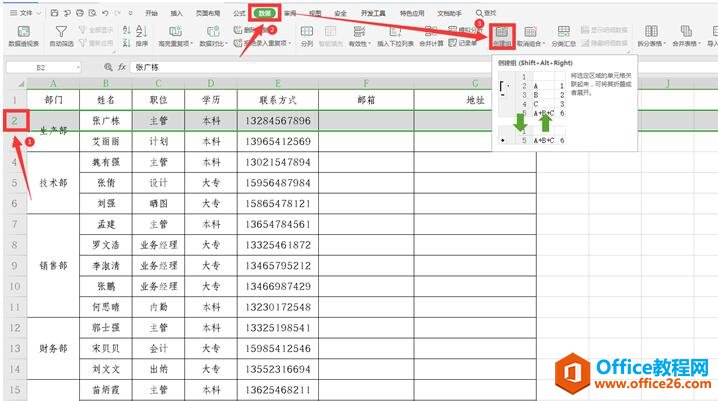Click the fx insert function icon
Image resolution: width=718 pixels, height=401 pixels.
click(x=122, y=67)
